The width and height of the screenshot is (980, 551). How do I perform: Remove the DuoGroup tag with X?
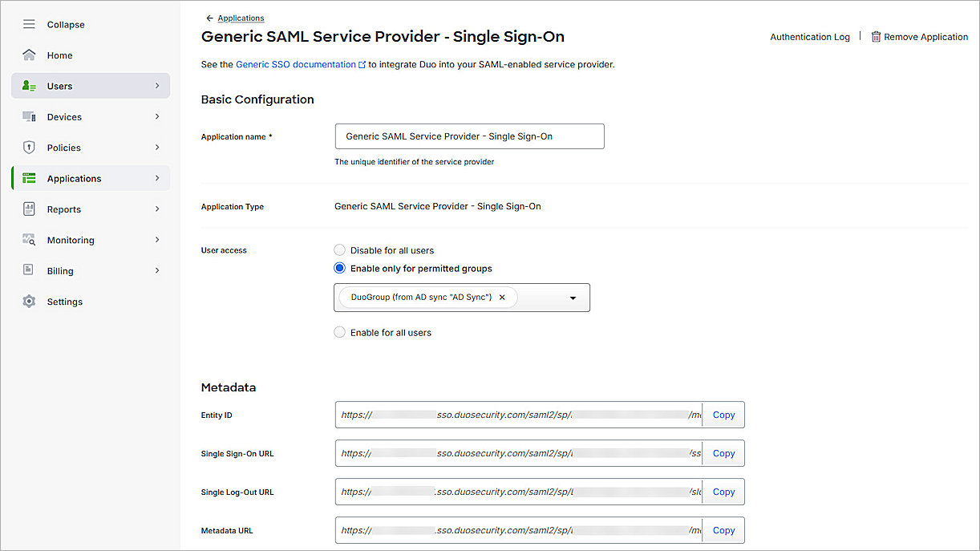coord(502,298)
